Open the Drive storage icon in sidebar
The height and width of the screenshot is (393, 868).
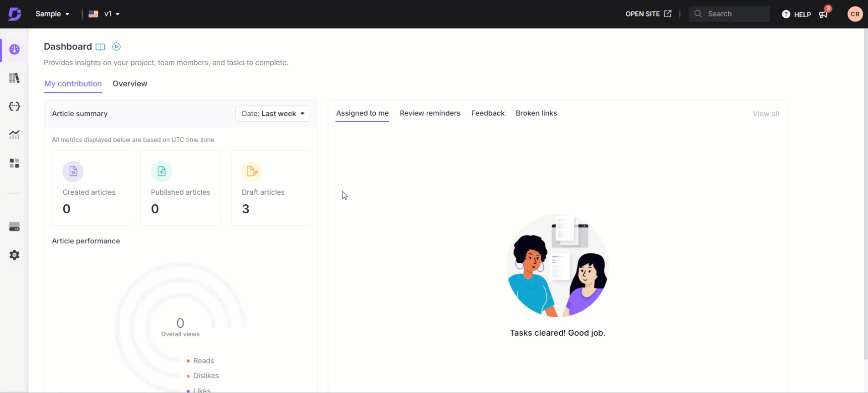pyautogui.click(x=14, y=227)
